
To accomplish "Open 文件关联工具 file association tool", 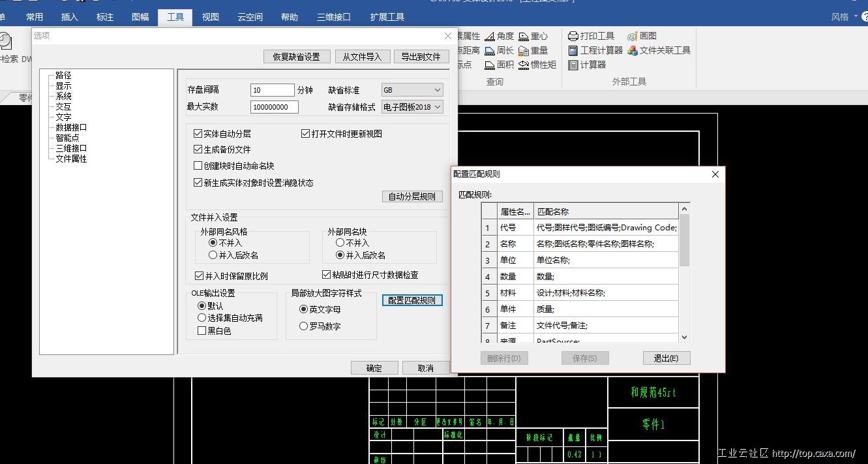I will (659, 50).
